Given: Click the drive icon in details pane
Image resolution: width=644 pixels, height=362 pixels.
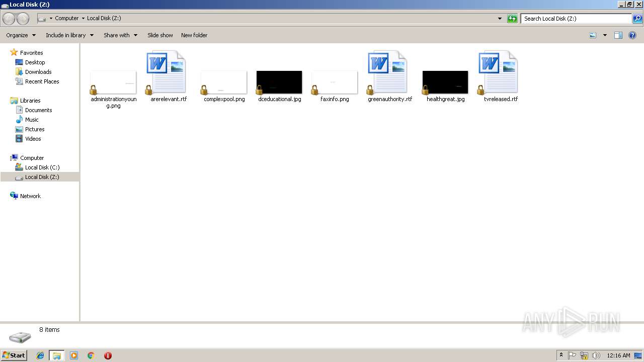Looking at the screenshot, I should (20, 336).
